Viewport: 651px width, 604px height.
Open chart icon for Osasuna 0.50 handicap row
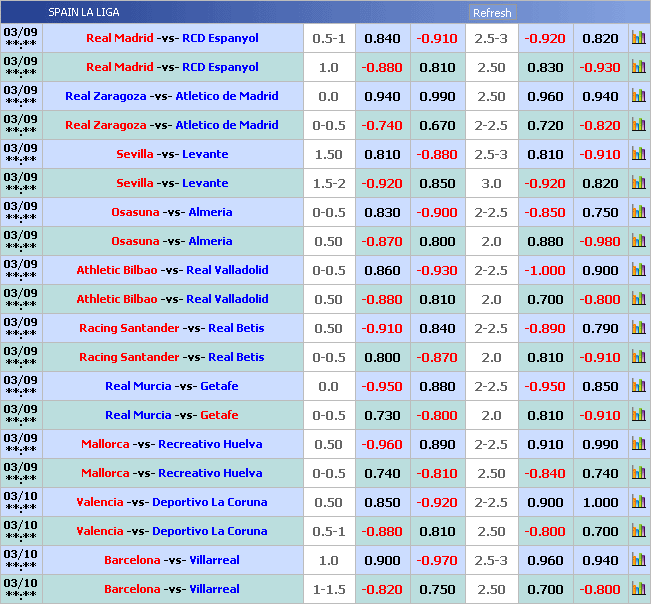tap(639, 241)
